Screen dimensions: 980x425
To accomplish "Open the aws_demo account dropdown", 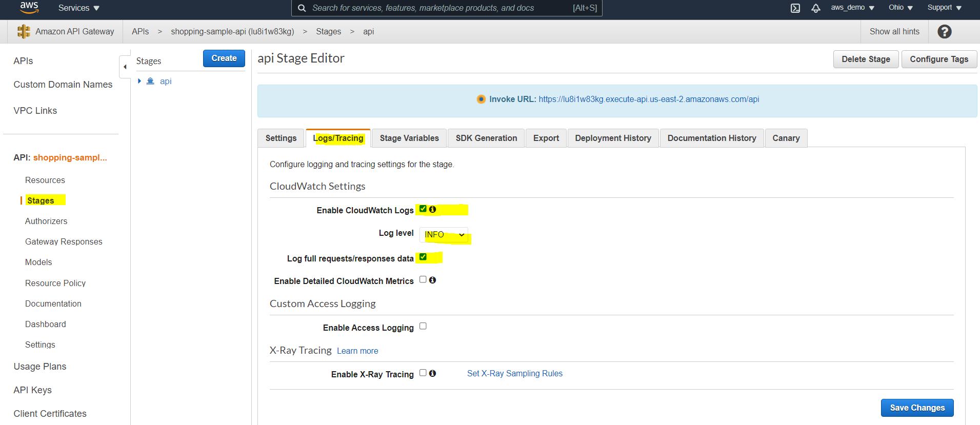I will 852,8.
